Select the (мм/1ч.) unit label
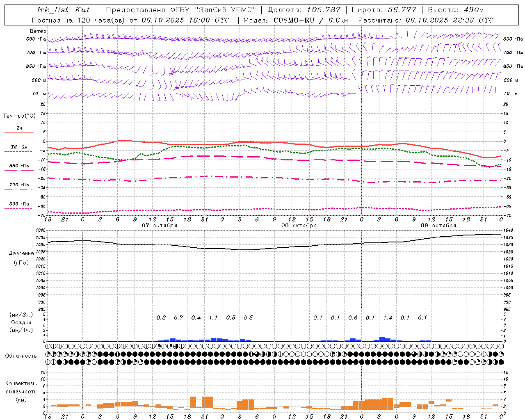Viewport: 525px width, 420px height. click(21, 330)
